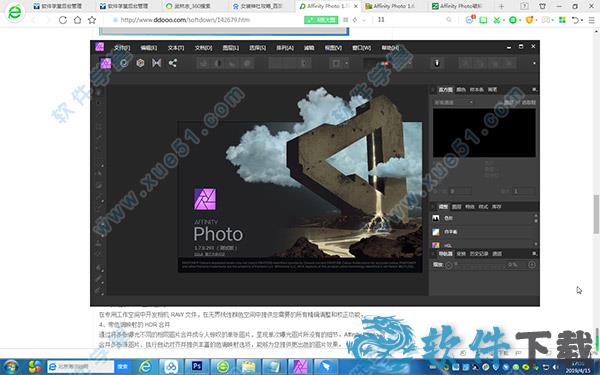The height and width of the screenshot is (375, 600).
Task: Select the Levels (色阶) adjustment icon
Action: click(x=436, y=218)
